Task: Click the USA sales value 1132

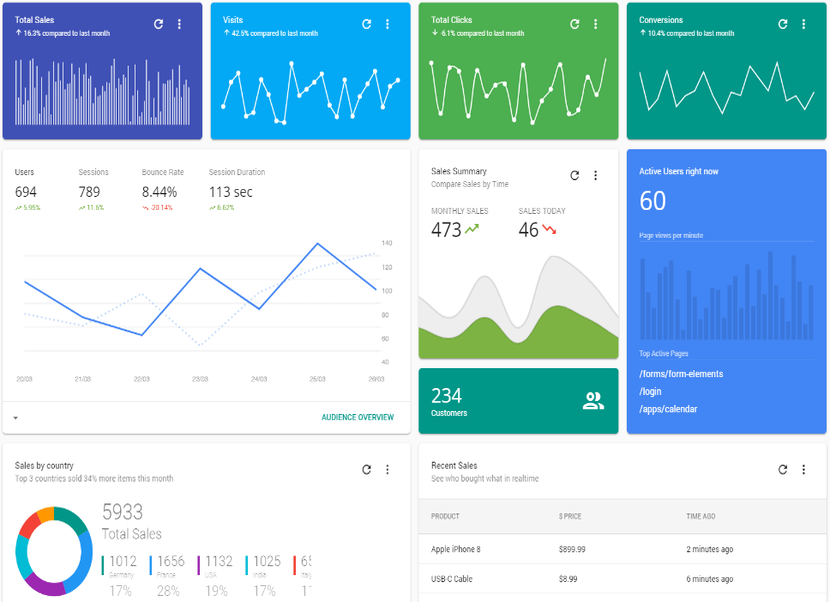Action: tap(219, 561)
